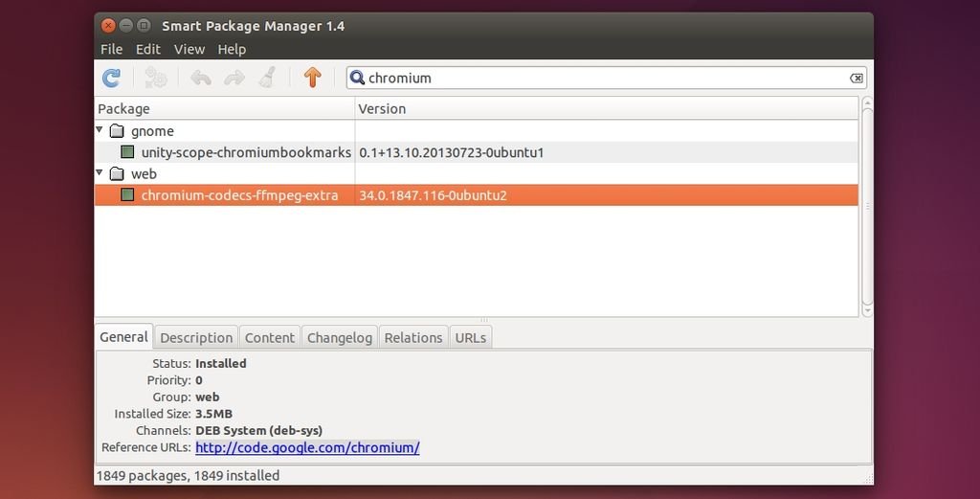Click the Installed status value
The height and width of the screenshot is (499, 980).
pos(221,363)
